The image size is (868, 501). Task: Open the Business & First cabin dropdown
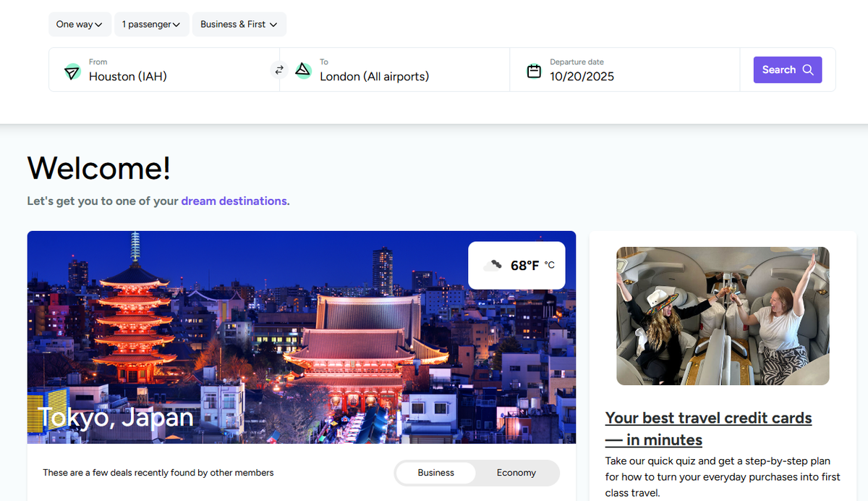239,24
